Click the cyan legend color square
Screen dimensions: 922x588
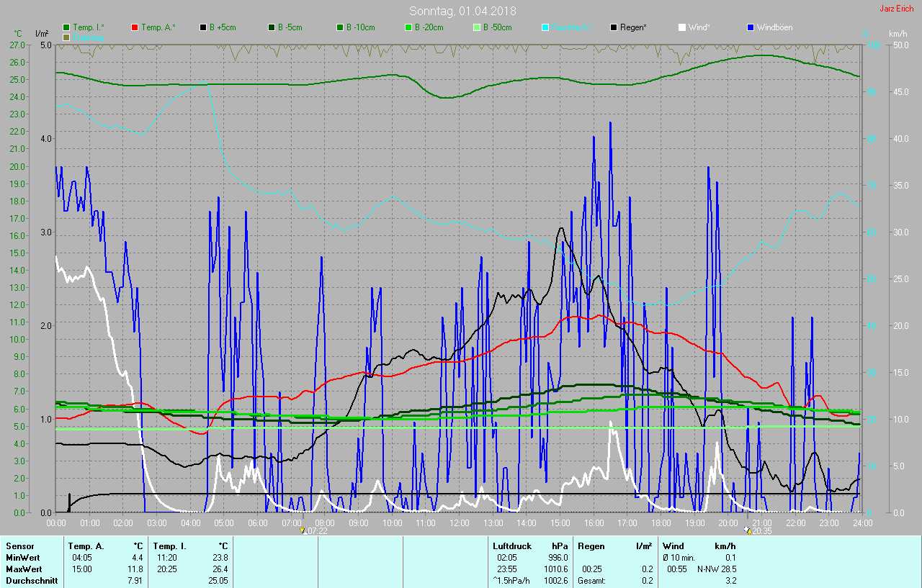point(545,27)
